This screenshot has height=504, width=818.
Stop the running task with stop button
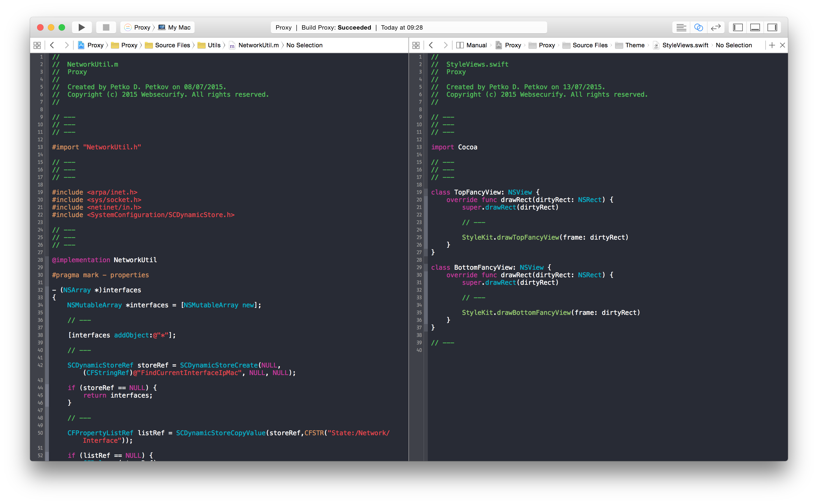tap(106, 27)
